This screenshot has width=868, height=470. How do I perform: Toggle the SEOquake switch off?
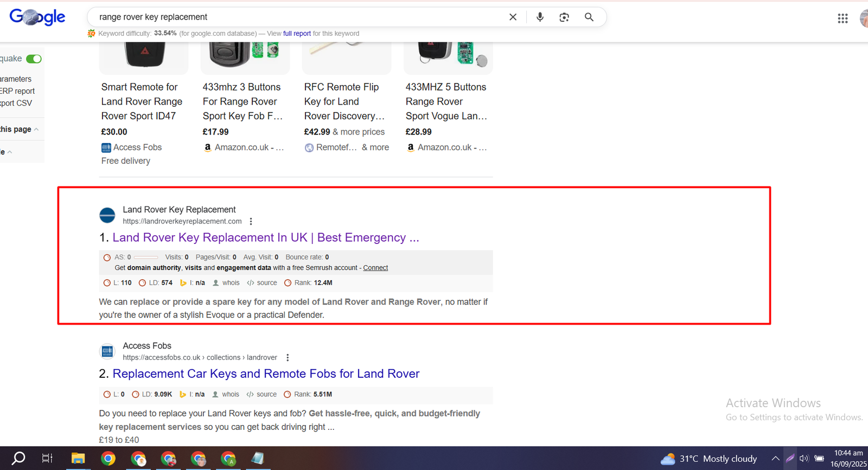click(34, 59)
